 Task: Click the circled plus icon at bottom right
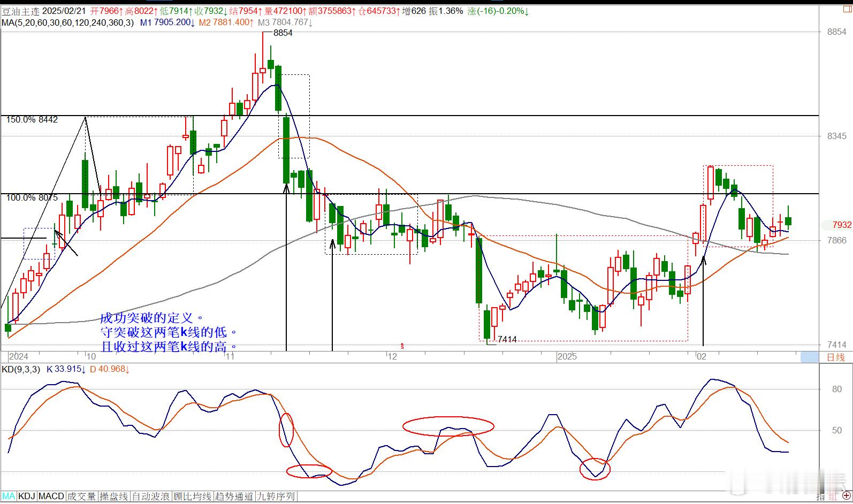pyautogui.click(x=846, y=497)
